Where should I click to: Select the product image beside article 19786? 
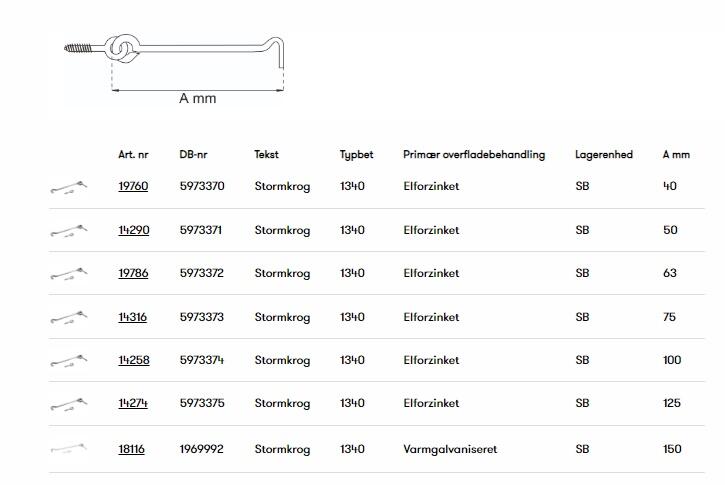point(68,274)
